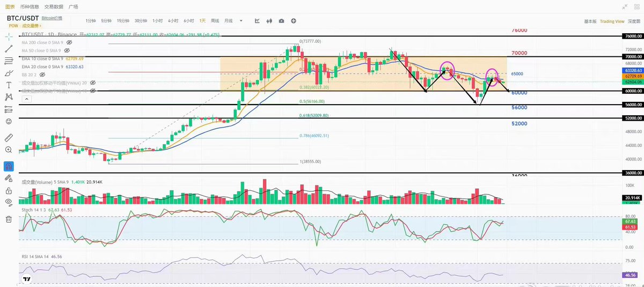Open the emoji icons tool
Image resolution: width=644 pixels, height=287 pixels.
click(9, 122)
